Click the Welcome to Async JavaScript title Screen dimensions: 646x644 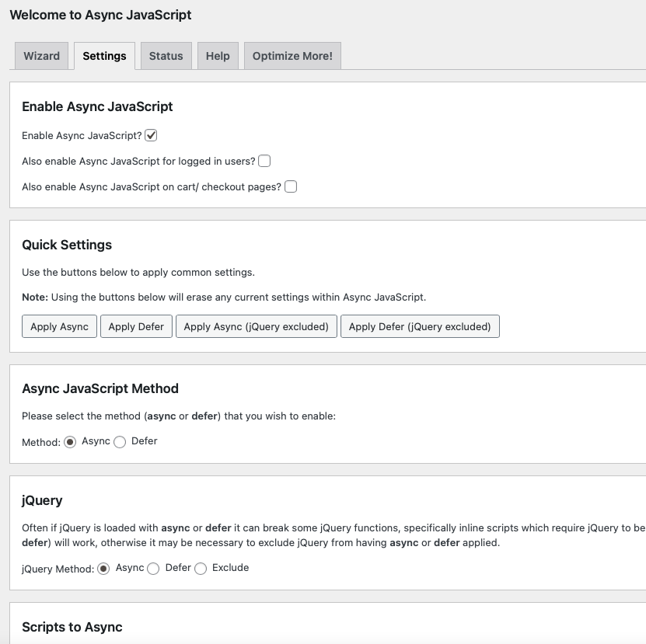100,15
